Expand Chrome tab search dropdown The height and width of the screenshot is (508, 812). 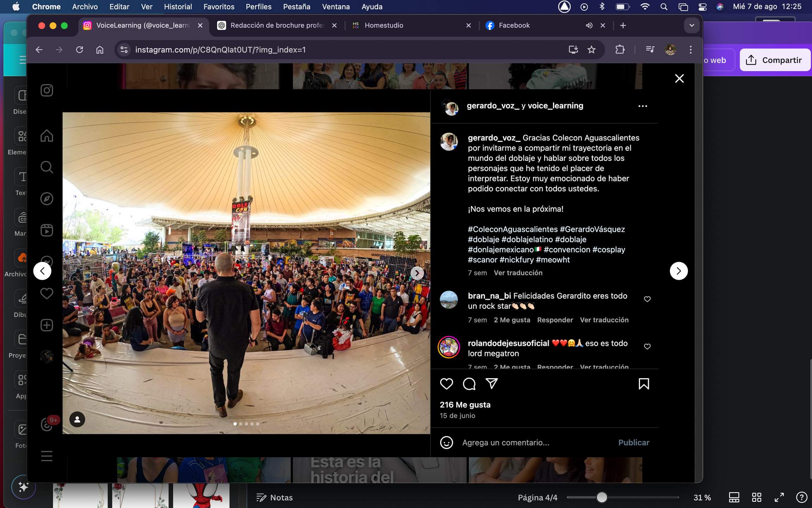[x=691, y=25]
